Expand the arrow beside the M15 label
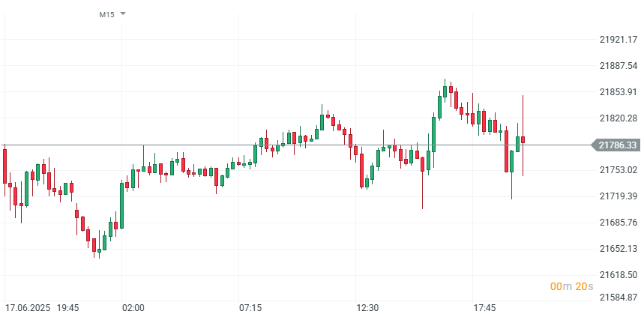 tap(123, 13)
